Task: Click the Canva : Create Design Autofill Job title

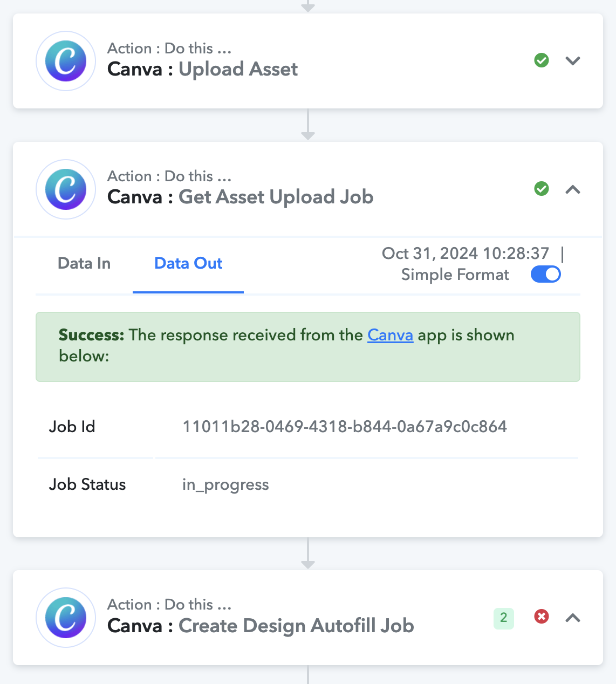Action: tap(261, 626)
